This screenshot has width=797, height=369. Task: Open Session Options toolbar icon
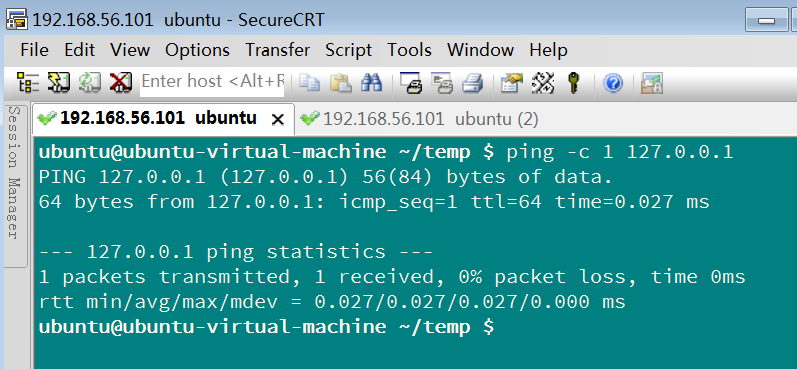coord(511,82)
